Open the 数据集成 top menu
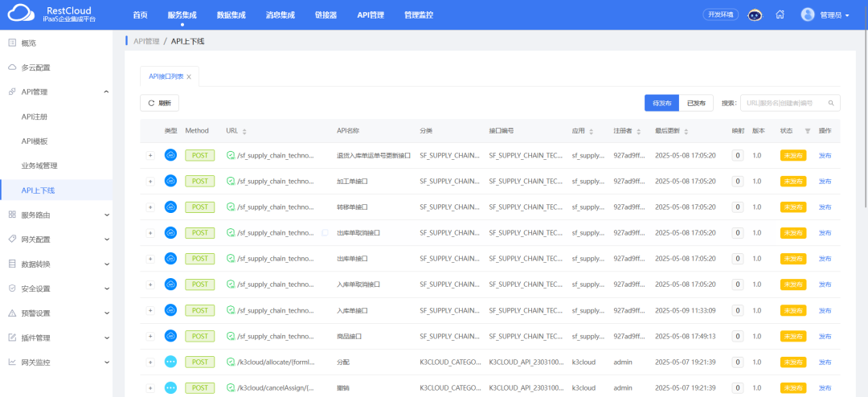The width and height of the screenshot is (868, 397). [x=231, y=14]
